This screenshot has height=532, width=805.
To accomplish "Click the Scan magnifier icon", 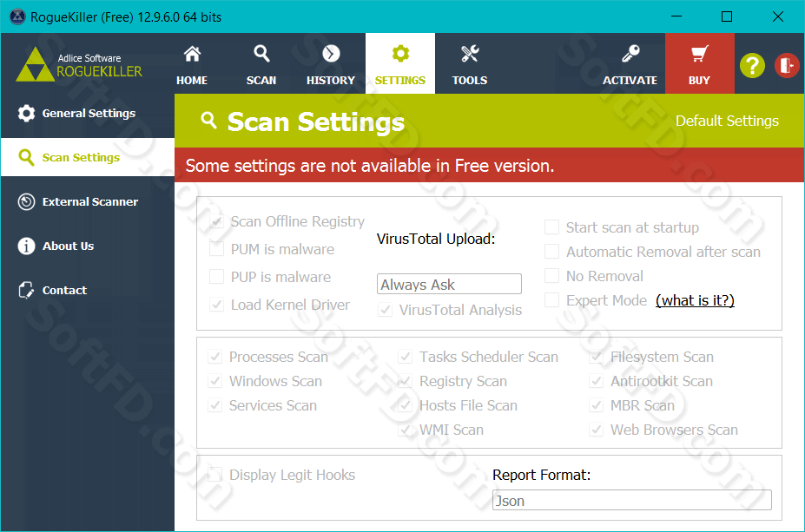I will click(261, 53).
